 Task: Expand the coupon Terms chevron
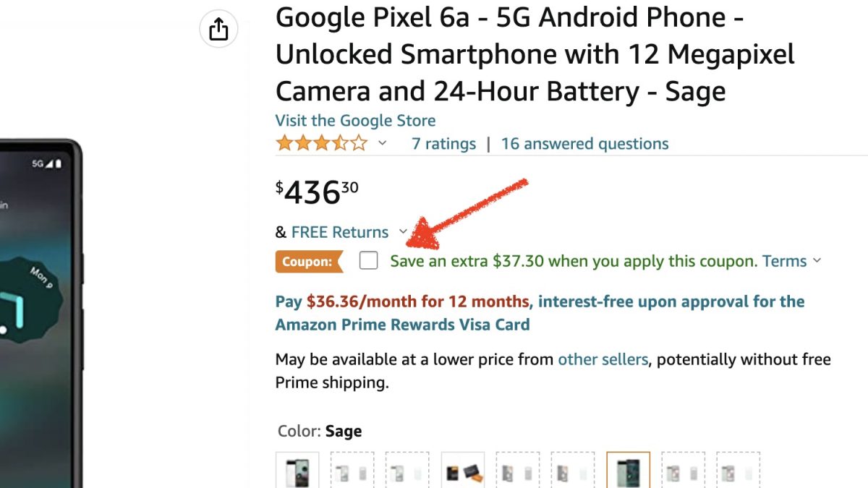pos(817,261)
